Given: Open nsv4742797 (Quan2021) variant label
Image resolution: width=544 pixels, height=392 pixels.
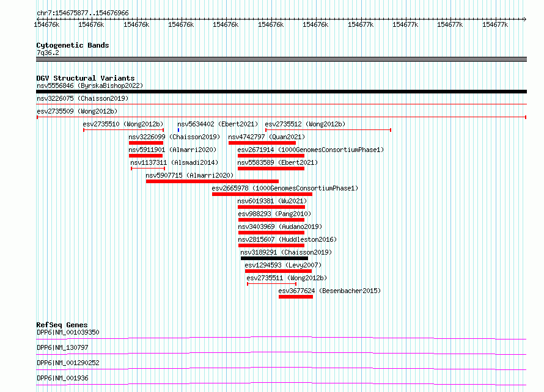Looking at the screenshot, I should click(266, 137).
